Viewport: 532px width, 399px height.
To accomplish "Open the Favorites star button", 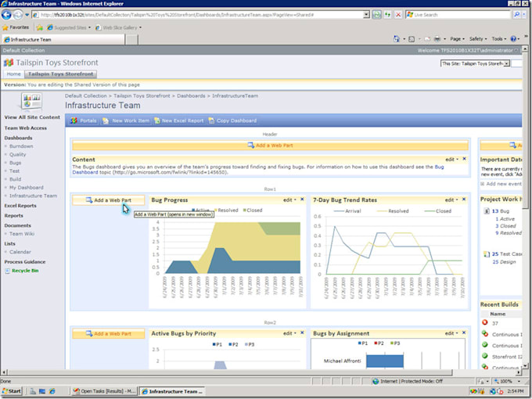I will pos(16,27).
